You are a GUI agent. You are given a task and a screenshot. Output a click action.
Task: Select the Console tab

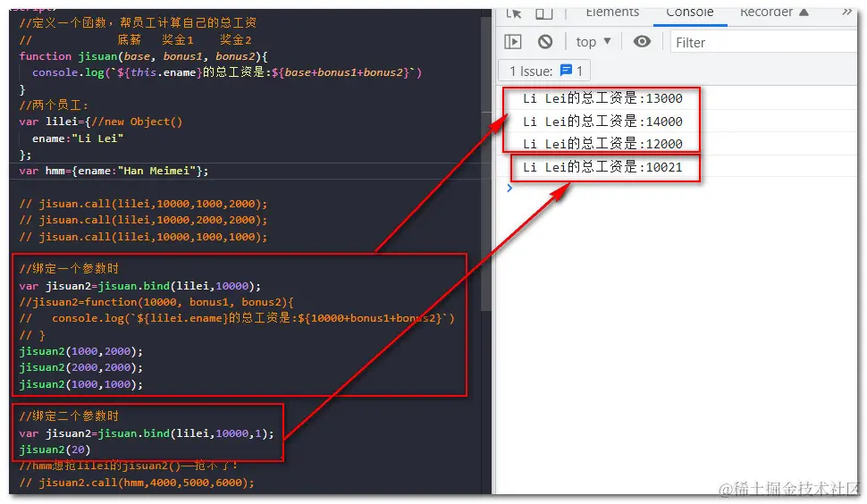coord(689,13)
